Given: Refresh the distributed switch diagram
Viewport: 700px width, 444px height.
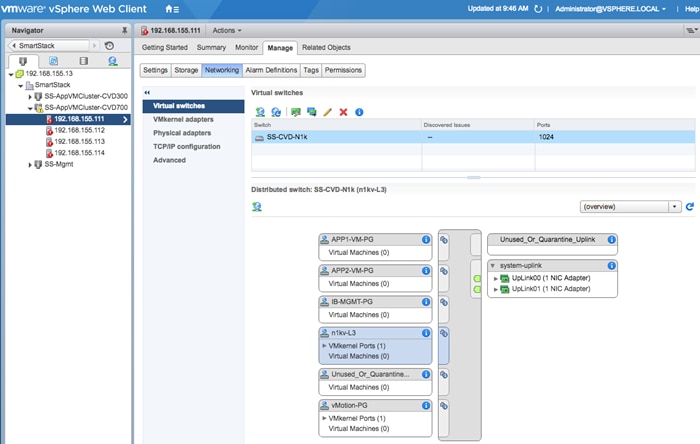Looking at the screenshot, I should pos(690,207).
